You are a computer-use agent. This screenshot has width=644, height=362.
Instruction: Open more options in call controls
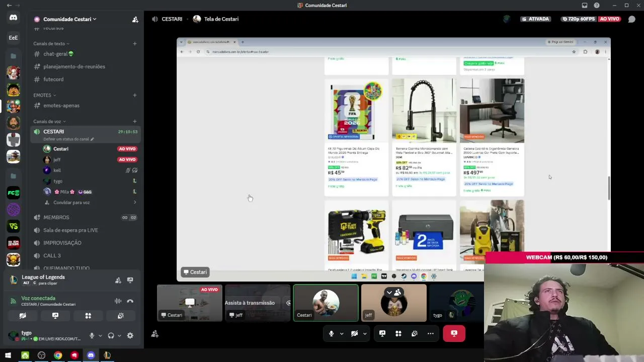(431, 333)
